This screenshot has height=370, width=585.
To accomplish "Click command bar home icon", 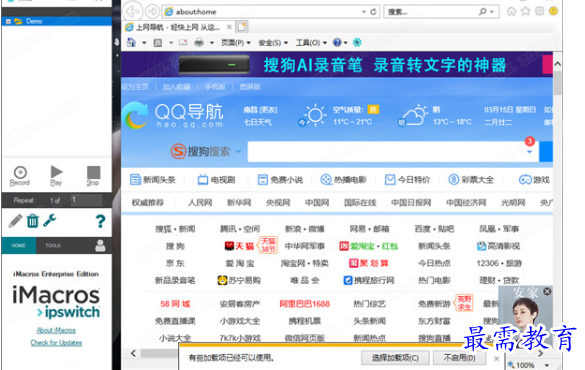I will click(x=131, y=43).
